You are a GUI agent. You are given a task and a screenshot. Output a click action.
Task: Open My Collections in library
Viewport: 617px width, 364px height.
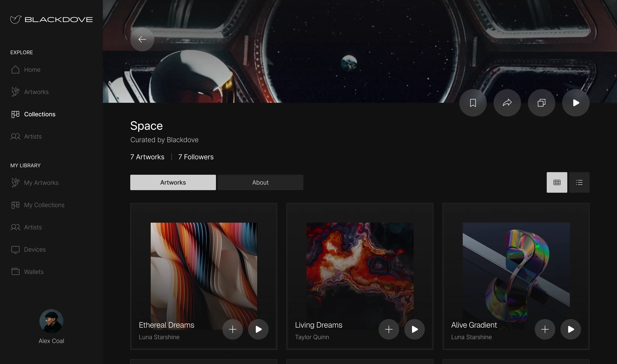pos(38,205)
